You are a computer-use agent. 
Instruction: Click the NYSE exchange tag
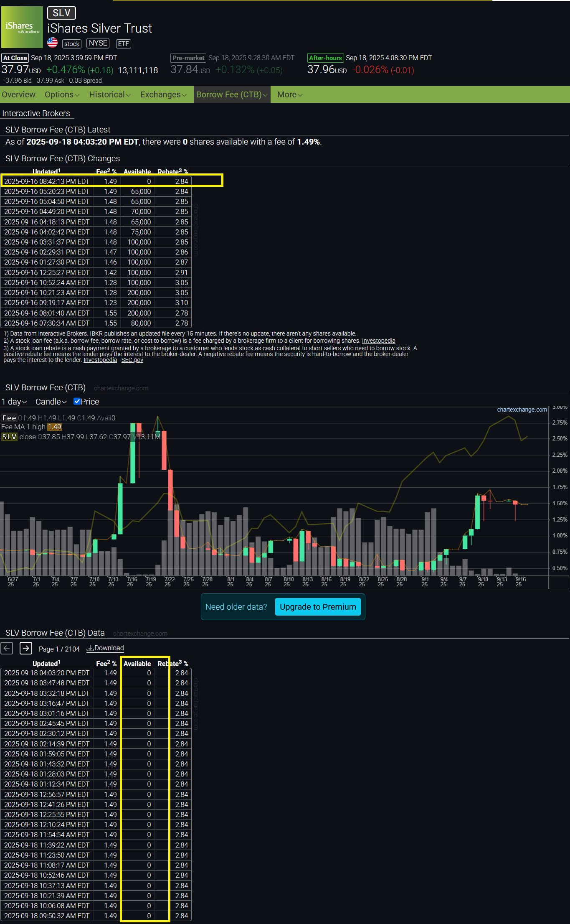point(98,43)
